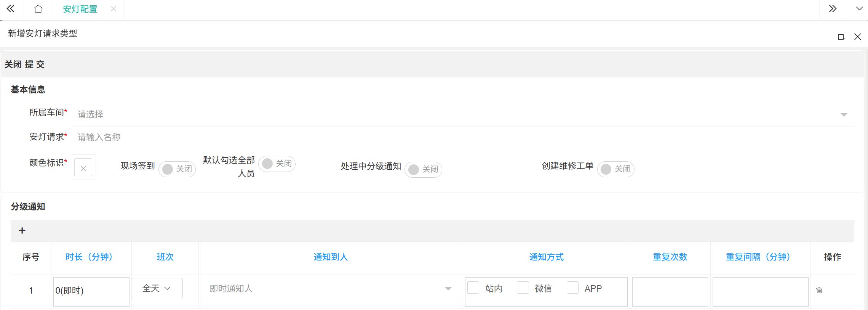Click the home icon in tab bar
Image resolution: width=868 pixels, height=310 pixels.
[x=38, y=9]
